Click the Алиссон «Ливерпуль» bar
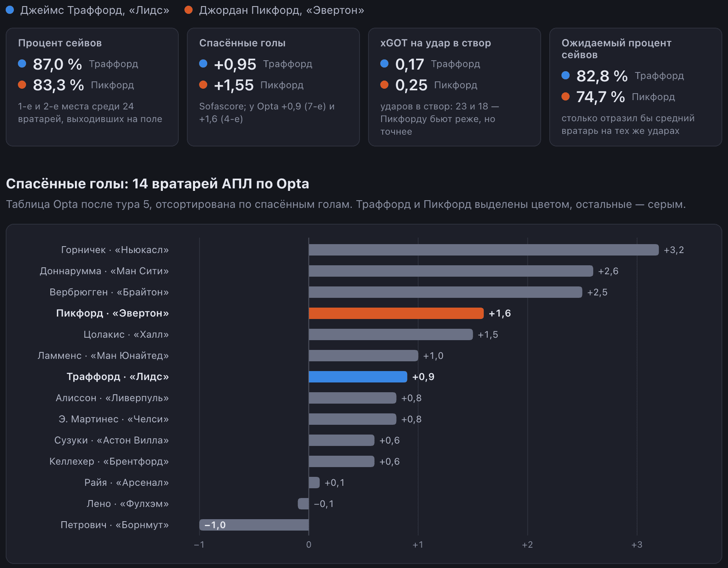This screenshot has width=728, height=568. point(353,398)
